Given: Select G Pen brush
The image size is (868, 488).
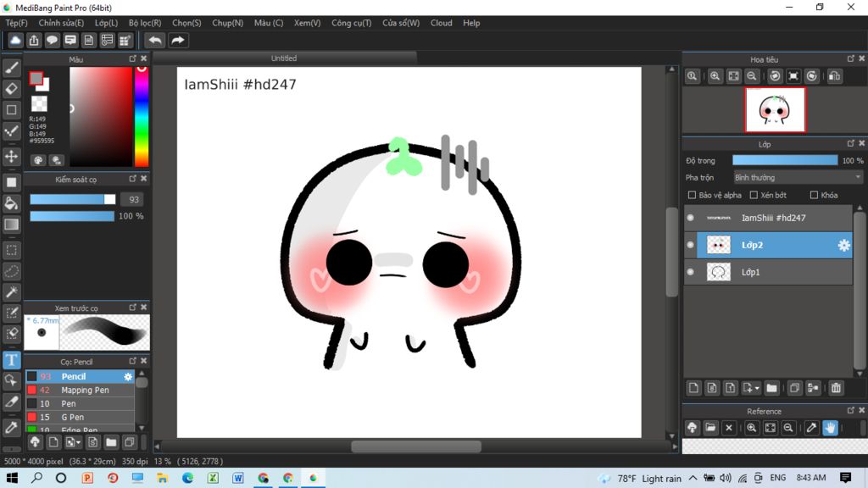Looking at the screenshot, I should coord(80,417).
